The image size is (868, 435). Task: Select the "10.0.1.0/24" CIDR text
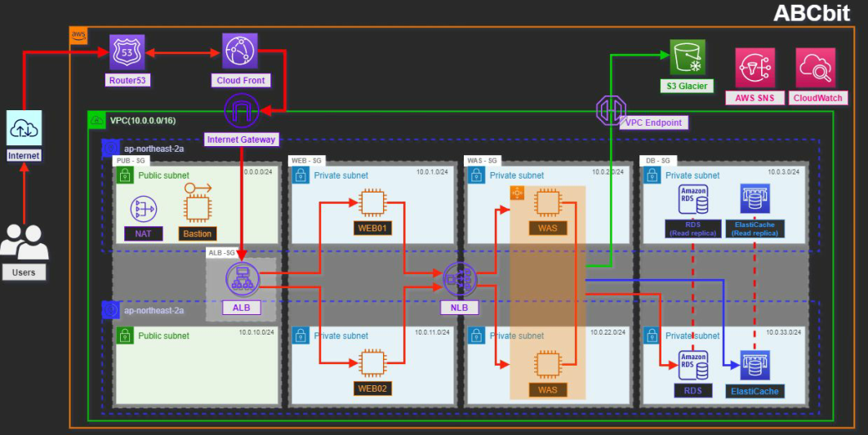(432, 172)
